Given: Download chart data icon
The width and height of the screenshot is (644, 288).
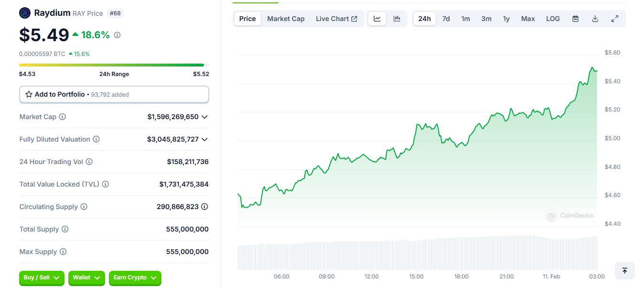Looking at the screenshot, I should point(595,19).
